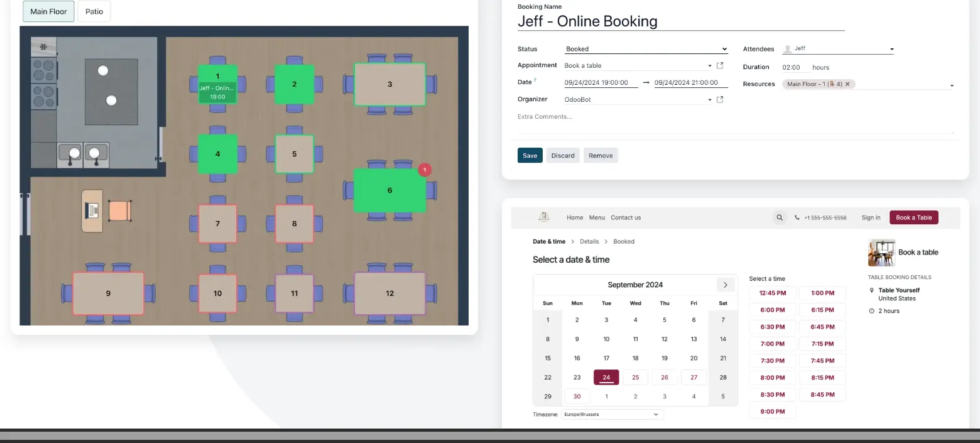Select September 25 in the calendar

click(635, 378)
